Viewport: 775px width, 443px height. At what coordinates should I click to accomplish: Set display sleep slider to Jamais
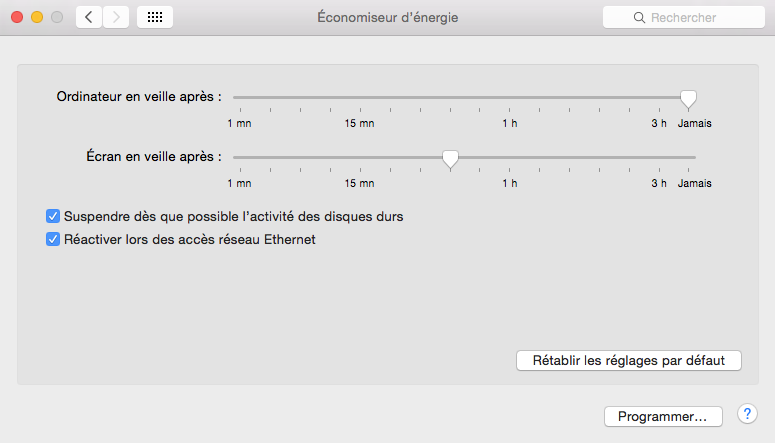689,157
